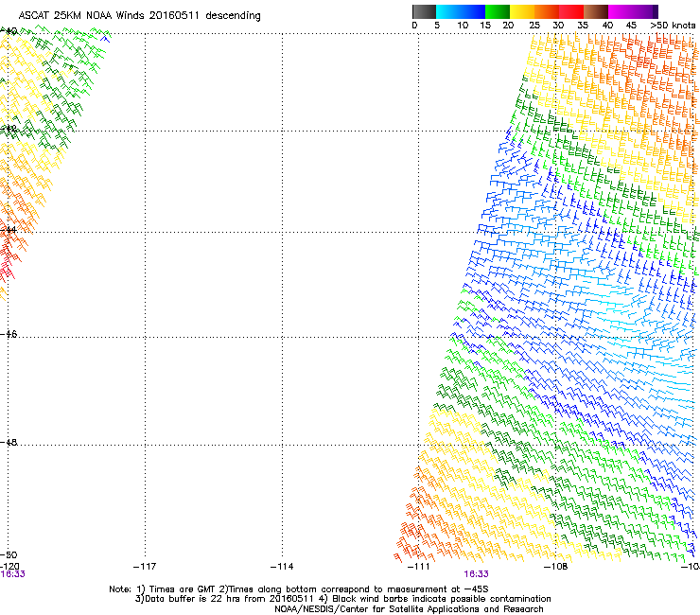This screenshot has height=615, width=700.
Task: Click the '45' legend scale label
Action: coord(631,26)
